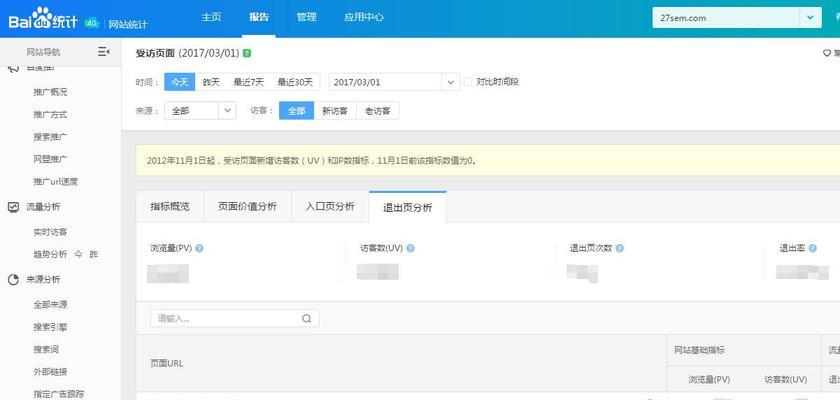Click into the 请输入 search field
This screenshot has height=400, width=840.
(x=235, y=319)
